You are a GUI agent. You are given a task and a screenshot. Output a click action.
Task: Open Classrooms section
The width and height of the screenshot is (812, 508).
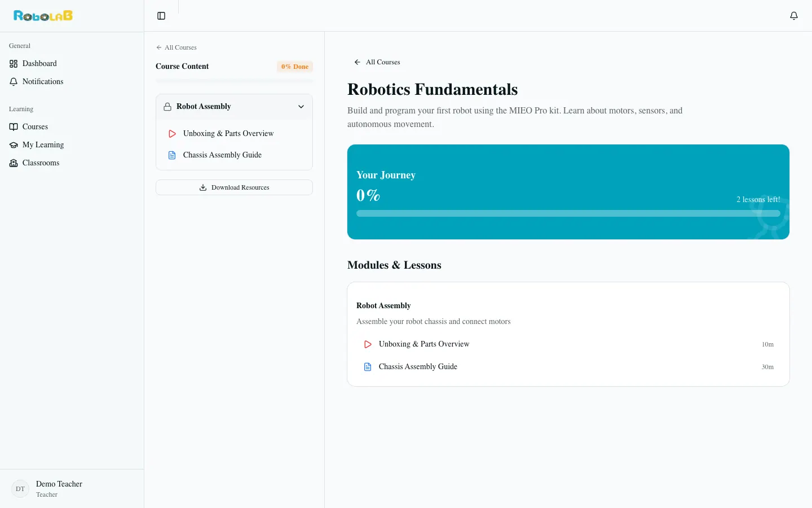click(x=72, y=163)
